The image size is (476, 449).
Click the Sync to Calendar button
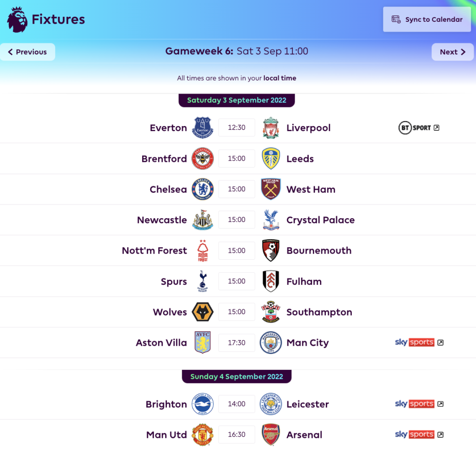426,19
